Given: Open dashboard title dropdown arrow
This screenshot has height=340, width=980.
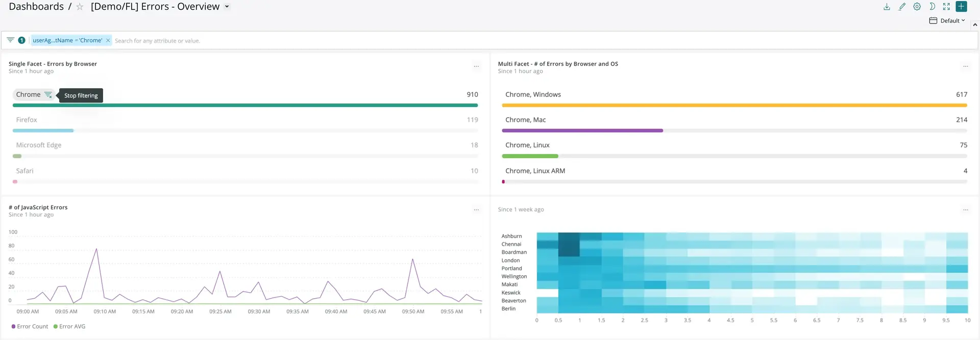Looking at the screenshot, I should 227,7.
